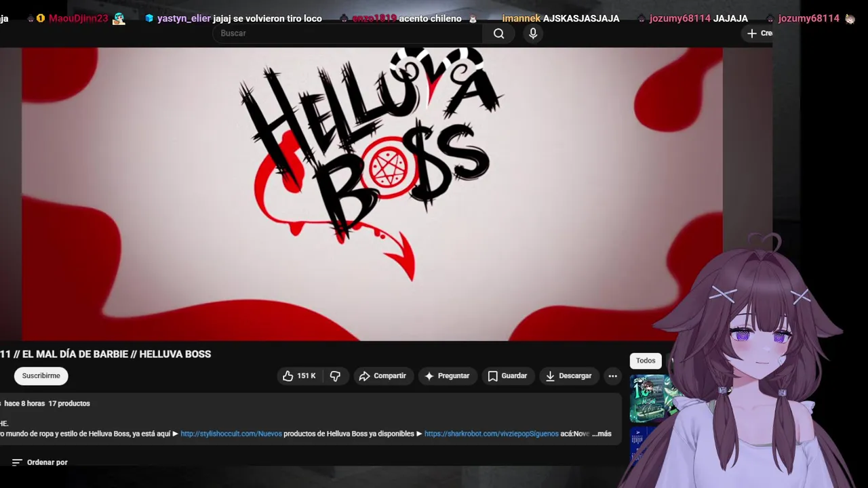
Task: Open the sharkrobot.com/vivziepop link
Action: 492,434
